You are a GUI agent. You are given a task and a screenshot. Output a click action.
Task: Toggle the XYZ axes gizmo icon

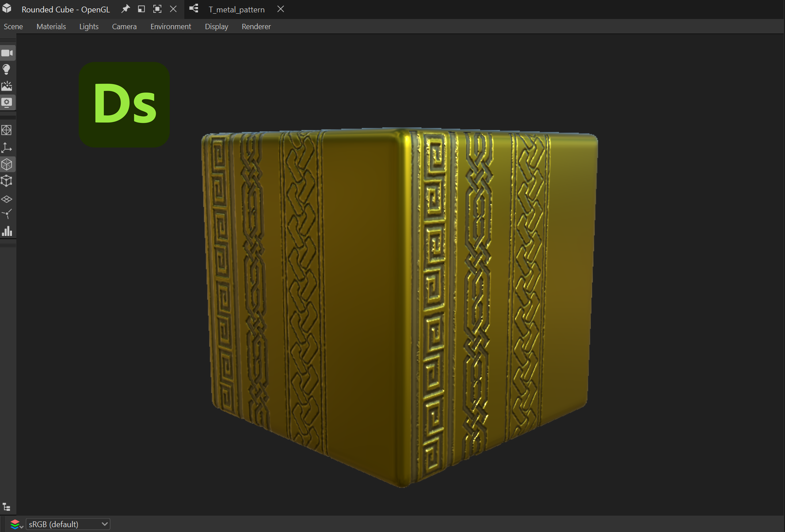7,148
